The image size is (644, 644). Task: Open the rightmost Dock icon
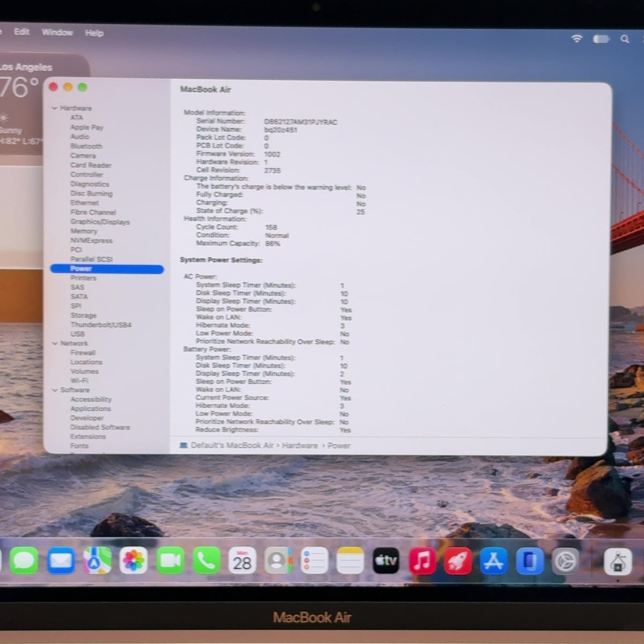click(x=618, y=562)
